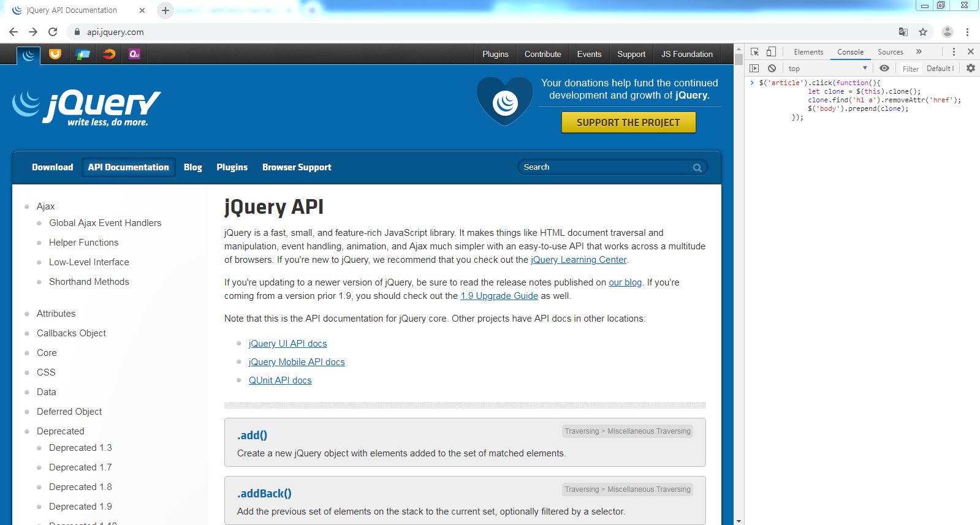Open Helper Functions category
Viewport: 980px width, 525px height.
84,243
